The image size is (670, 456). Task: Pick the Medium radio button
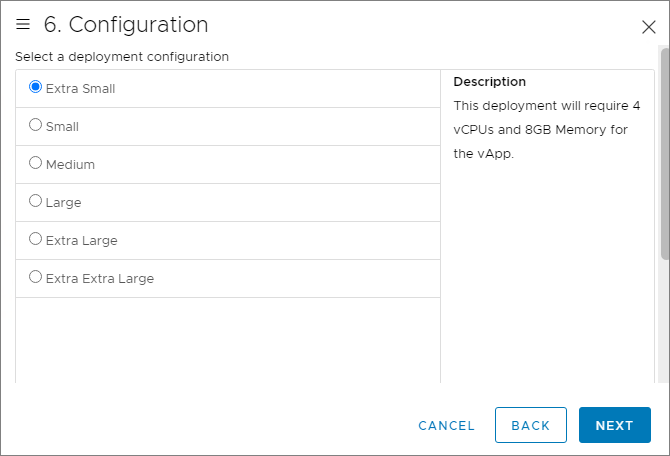click(x=36, y=163)
